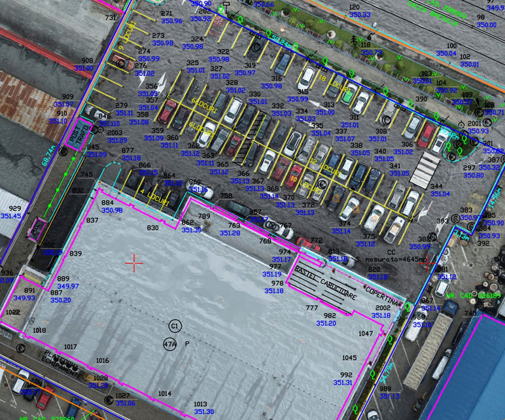Click the elevation value 351.110

tap(109, 124)
